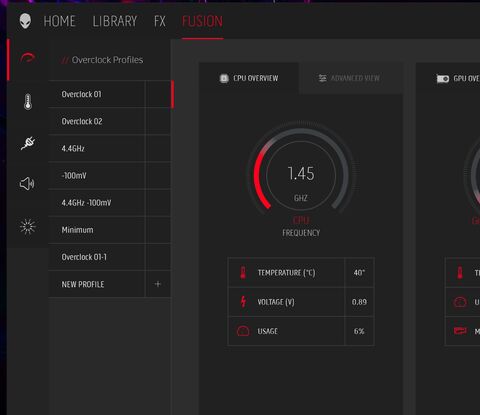
Task: Switch to the LIBRARY tab
Action: (x=115, y=21)
